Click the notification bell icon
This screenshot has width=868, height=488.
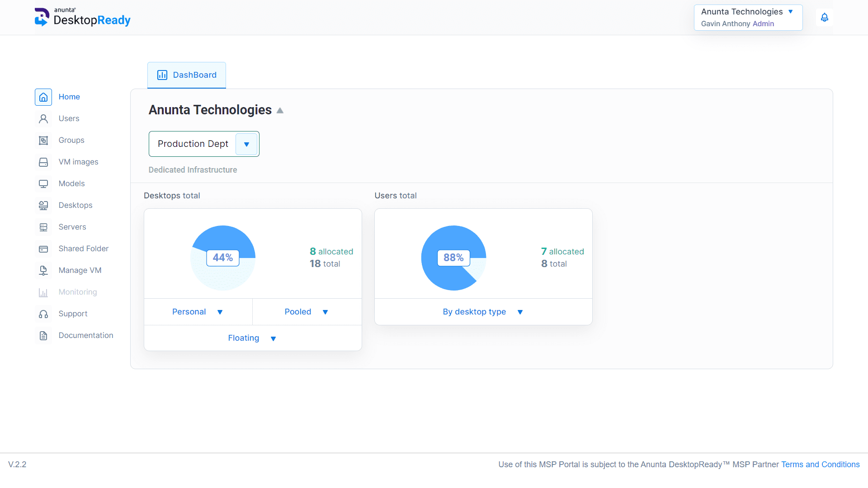coord(825,17)
